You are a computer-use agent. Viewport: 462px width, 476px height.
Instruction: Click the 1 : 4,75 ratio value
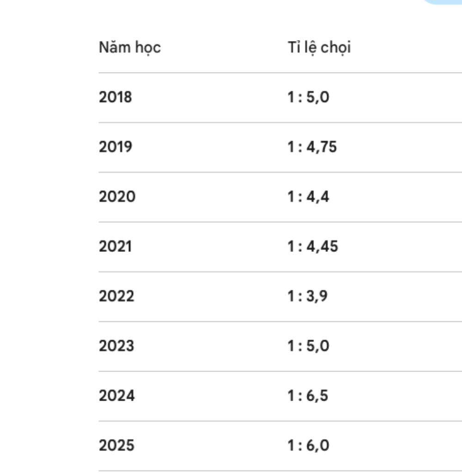pyautogui.click(x=312, y=147)
